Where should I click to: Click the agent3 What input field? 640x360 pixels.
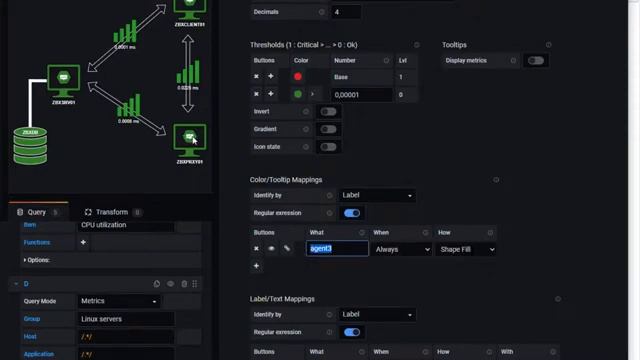(x=337, y=249)
